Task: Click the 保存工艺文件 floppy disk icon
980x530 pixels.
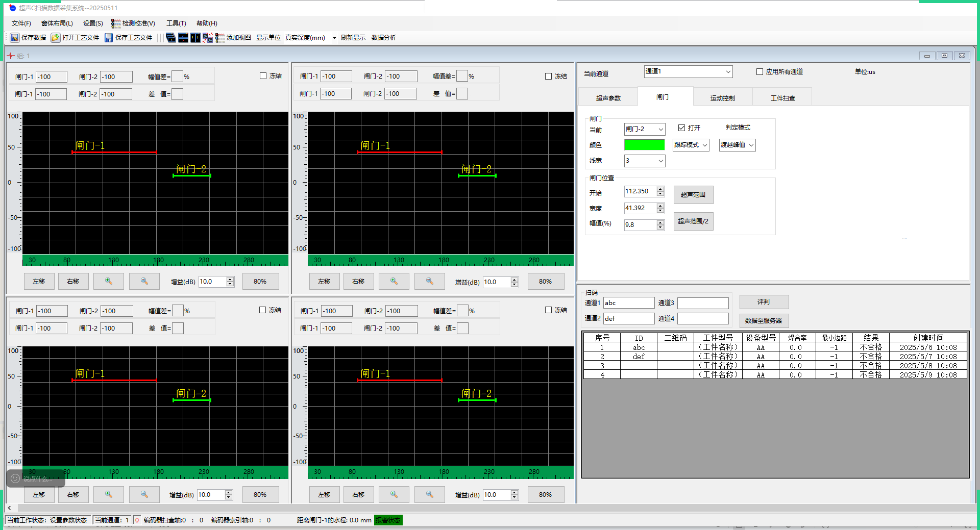Action: tap(109, 38)
